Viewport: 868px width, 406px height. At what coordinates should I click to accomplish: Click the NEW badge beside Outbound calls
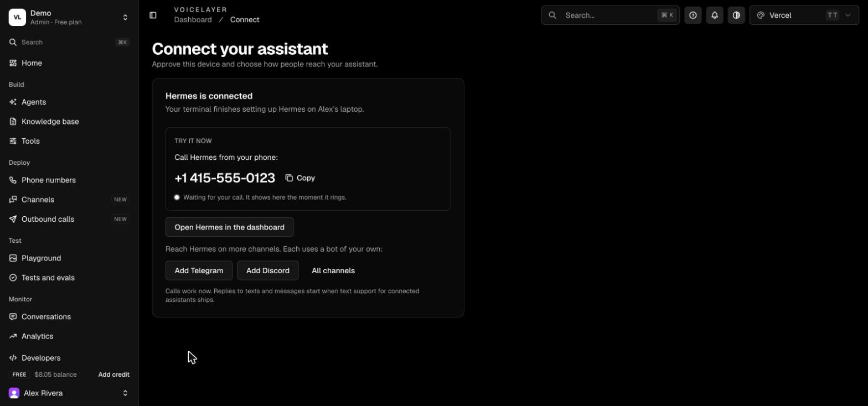[121, 219]
